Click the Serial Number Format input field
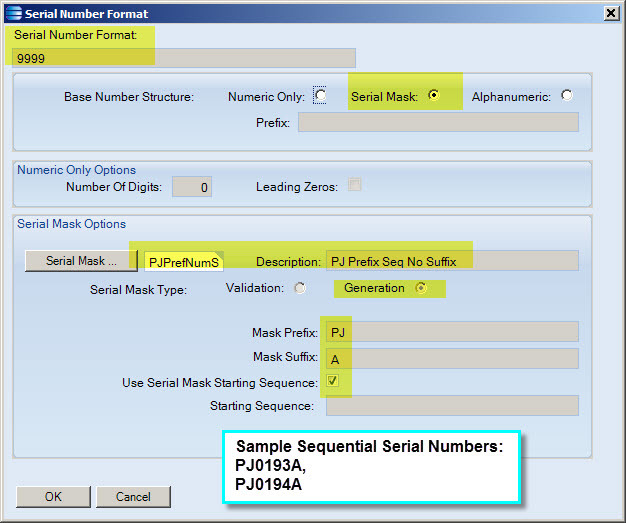 (184, 58)
